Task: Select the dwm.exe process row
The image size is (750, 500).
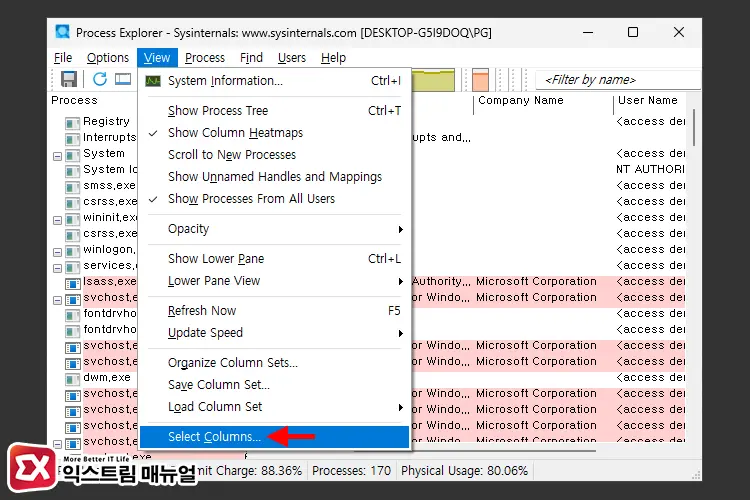Action: click(x=106, y=378)
